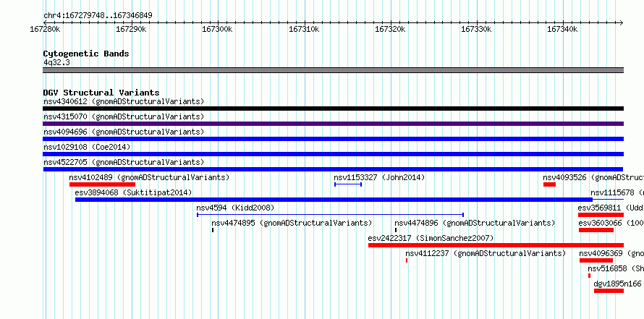Click the nsv1153327 (John2014) variant feature
Screen dimensions: 644x319
tap(348, 184)
